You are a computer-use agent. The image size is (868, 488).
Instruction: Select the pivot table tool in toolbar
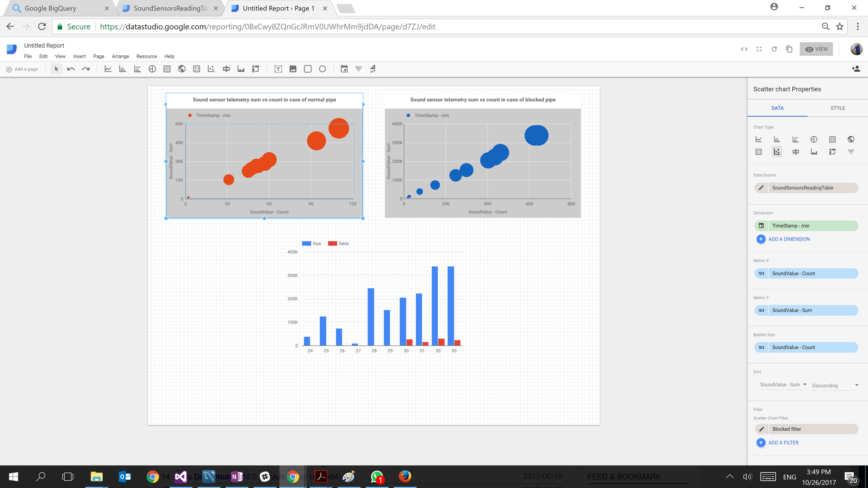pos(256,69)
